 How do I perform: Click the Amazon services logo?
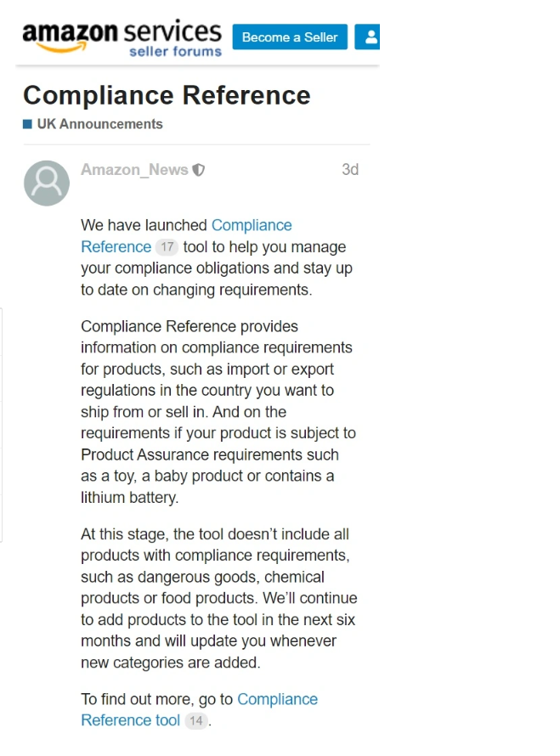coord(122,38)
